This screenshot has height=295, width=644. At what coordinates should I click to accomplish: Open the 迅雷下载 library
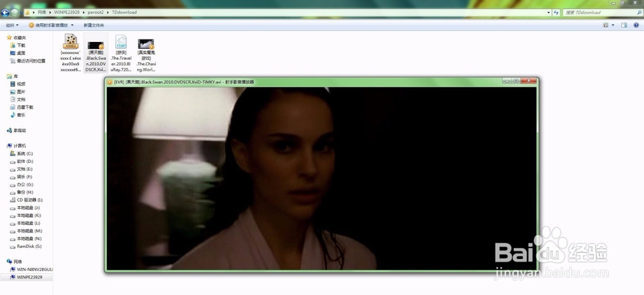coord(22,107)
